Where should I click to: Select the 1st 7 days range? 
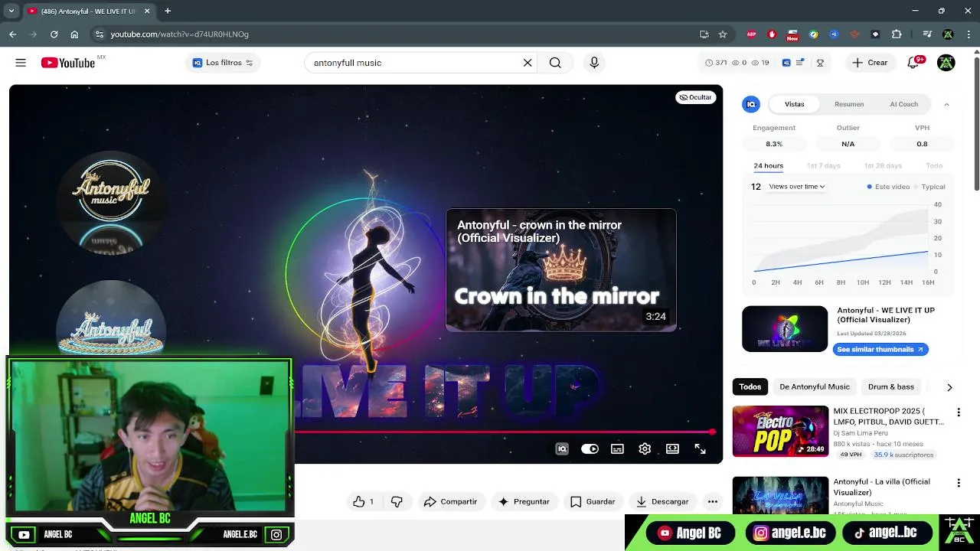click(x=823, y=165)
